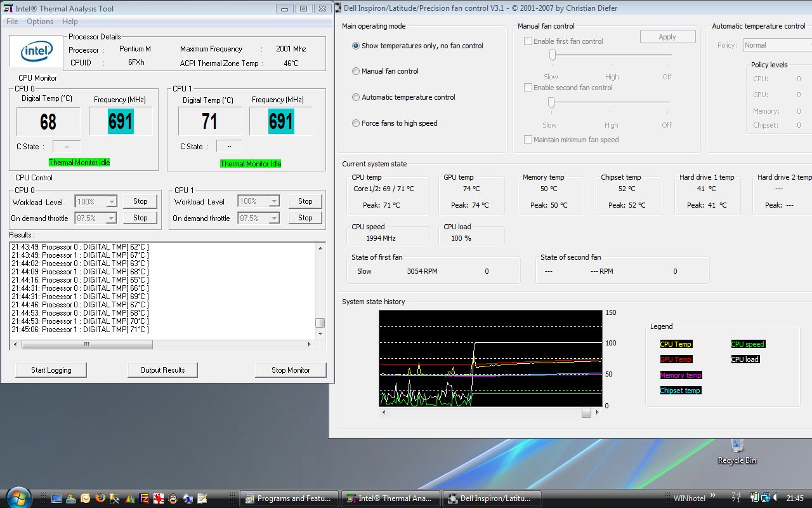Open the Options menu

click(x=40, y=22)
